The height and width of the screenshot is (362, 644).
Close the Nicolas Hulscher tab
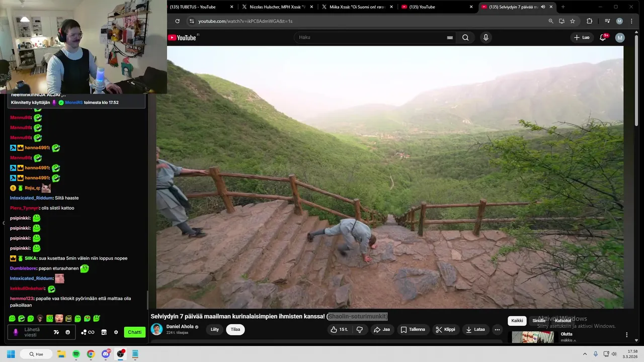coord(311,7)
